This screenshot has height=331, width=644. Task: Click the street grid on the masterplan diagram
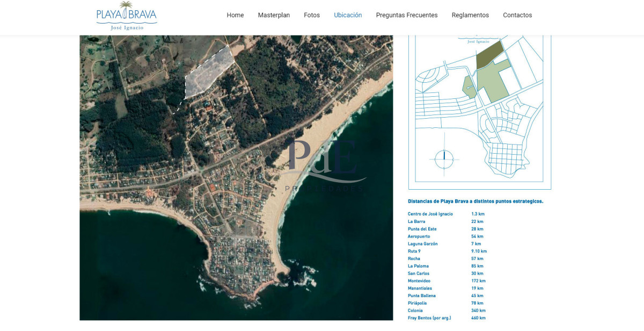[x=506, y=157]
